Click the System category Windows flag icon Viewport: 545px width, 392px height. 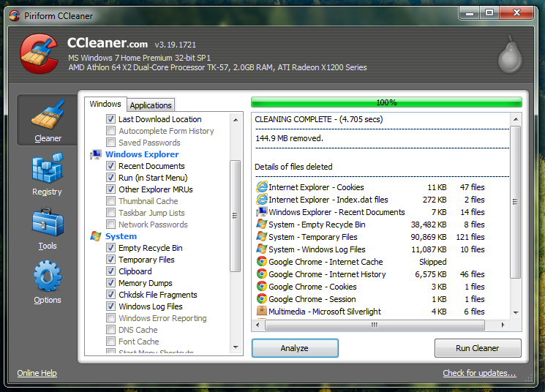coord(96,236)
